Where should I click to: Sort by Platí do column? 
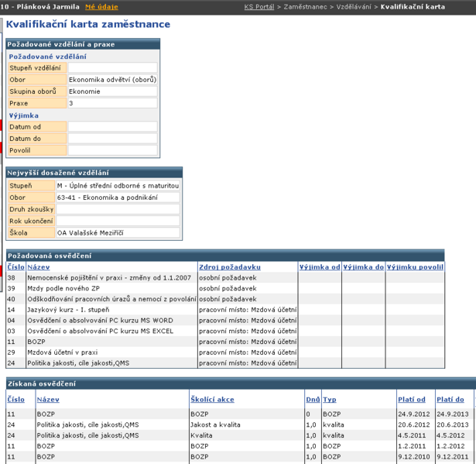point(450,399)
